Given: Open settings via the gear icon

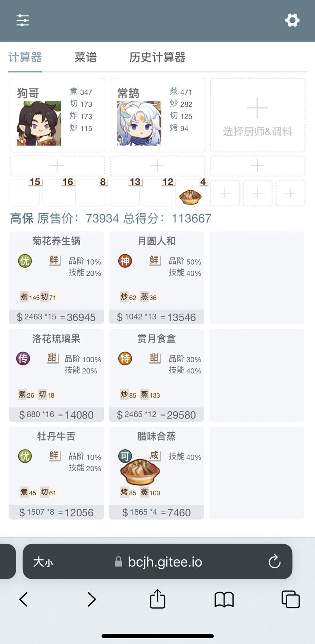Looking at the screenshot, I should pos(292,20).
